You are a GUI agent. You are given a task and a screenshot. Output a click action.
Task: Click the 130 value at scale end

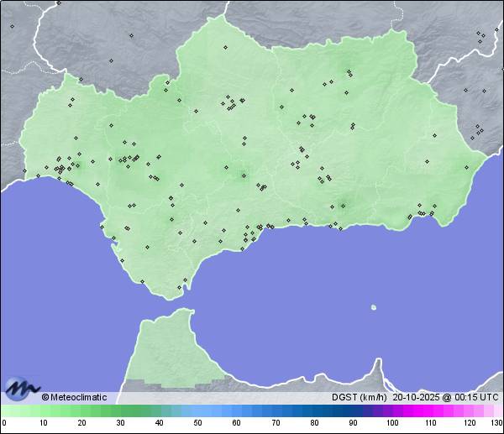(x=496, y=422)
